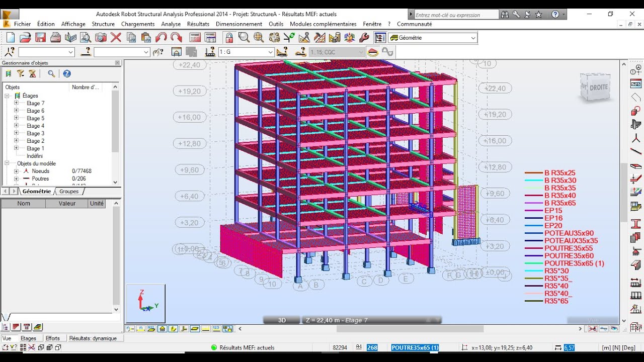Viewport: 644px width, 362px height.
Task: Open the Dimensionnement menu
Action: [239, 24]
